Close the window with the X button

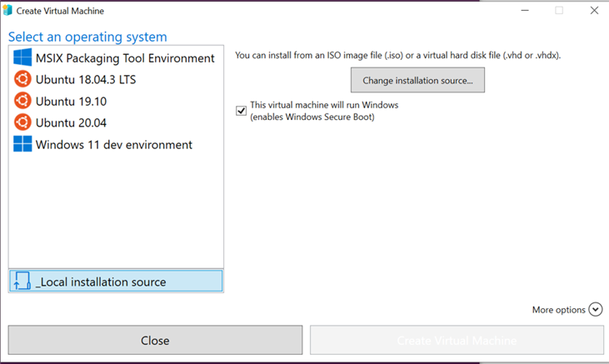tap(594, 11)
